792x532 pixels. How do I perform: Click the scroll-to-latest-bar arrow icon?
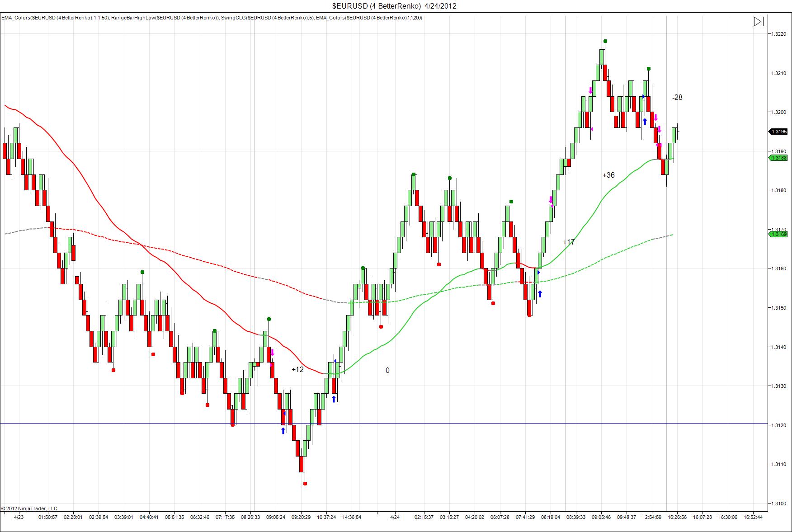(759, 22)
